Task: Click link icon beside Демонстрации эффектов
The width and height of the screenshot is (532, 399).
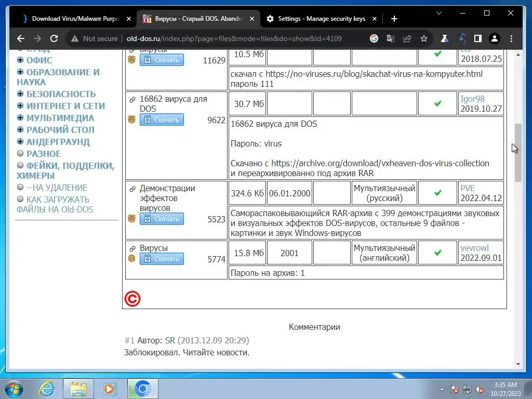Action: coord(132,189)
